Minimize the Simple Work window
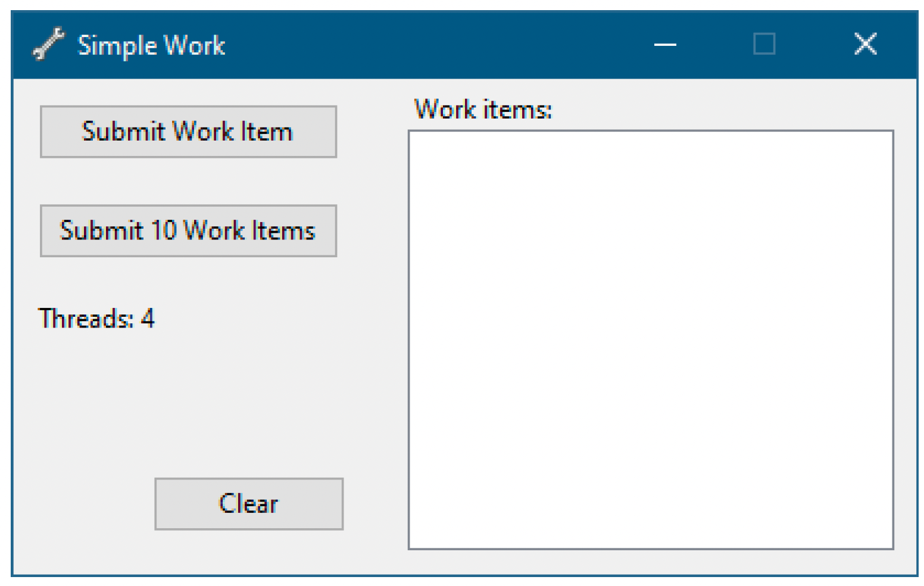 [665, 44]
